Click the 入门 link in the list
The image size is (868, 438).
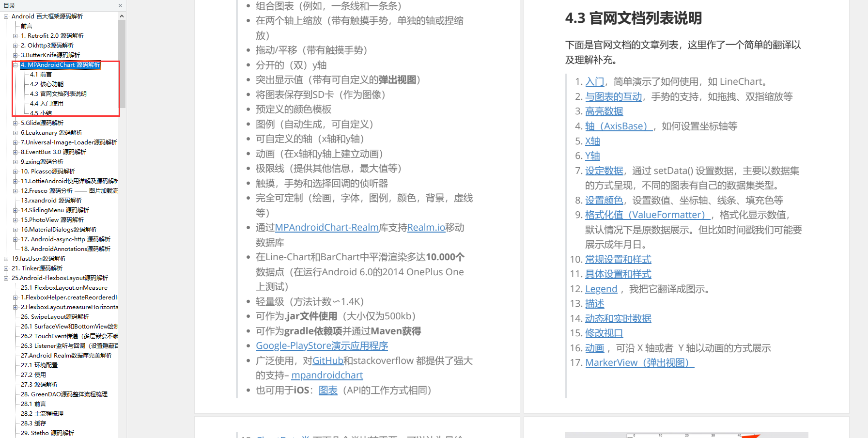(x=595, y=82)
